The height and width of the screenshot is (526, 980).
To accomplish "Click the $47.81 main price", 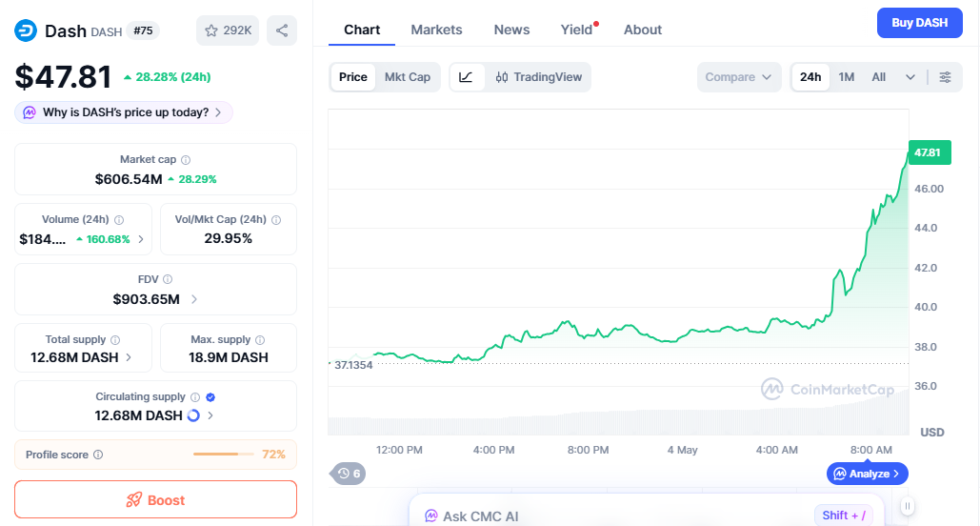I will tap(63, 77).
